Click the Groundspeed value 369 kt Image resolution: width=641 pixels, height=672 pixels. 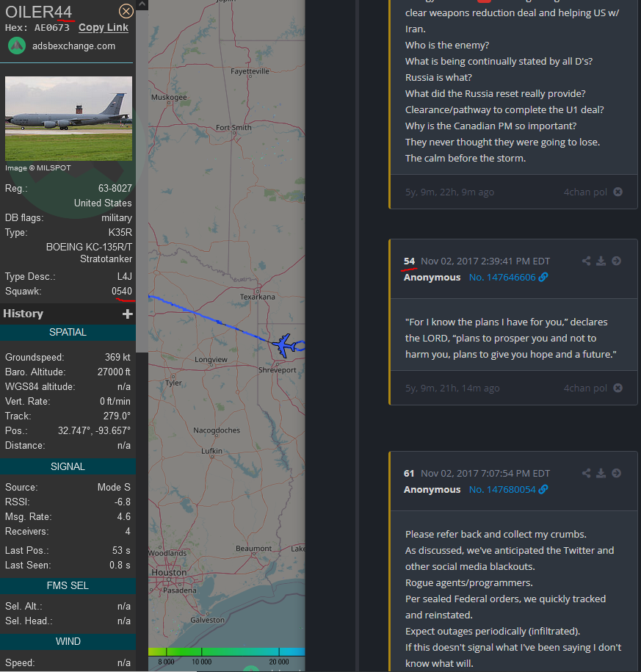tap(117, 358)
